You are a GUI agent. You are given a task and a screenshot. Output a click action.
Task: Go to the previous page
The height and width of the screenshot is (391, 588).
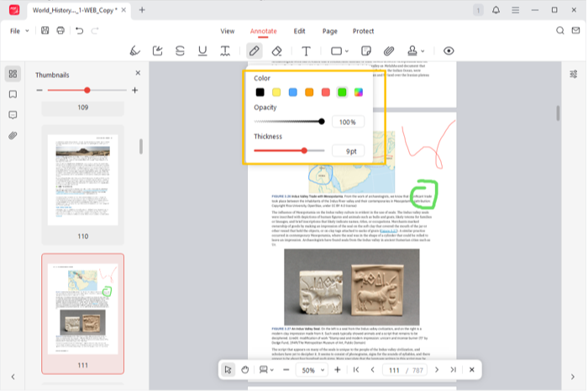tap(372, 370)
